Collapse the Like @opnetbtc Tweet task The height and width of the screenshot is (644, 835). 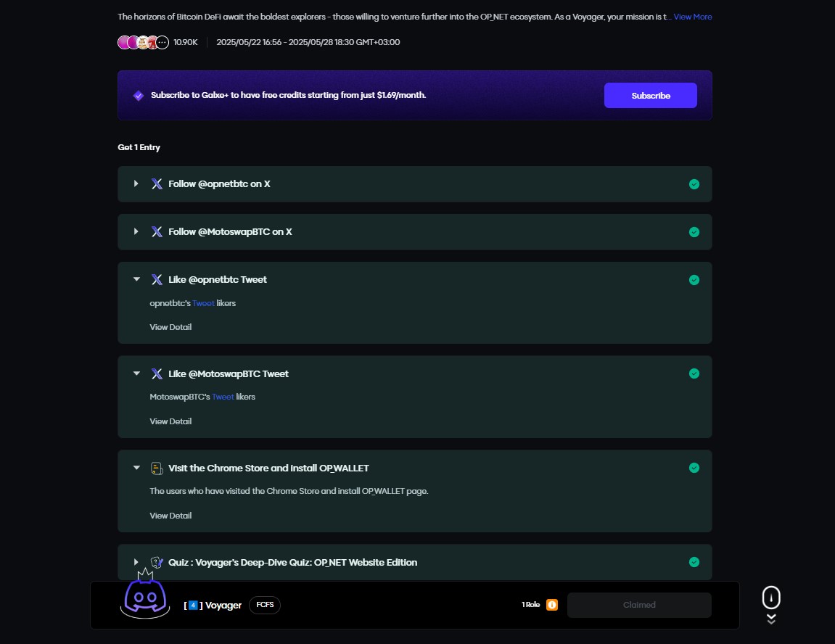tap(136, 279)
